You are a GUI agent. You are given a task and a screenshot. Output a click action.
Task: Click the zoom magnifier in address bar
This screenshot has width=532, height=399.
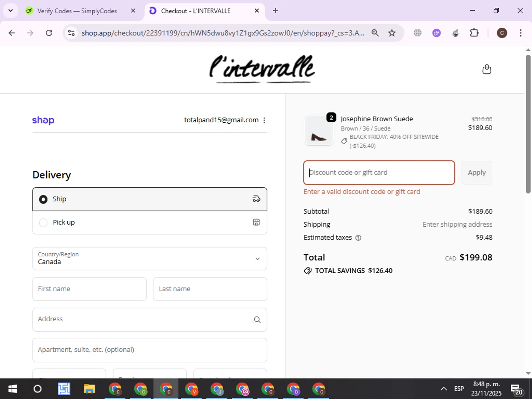point(375,33)
